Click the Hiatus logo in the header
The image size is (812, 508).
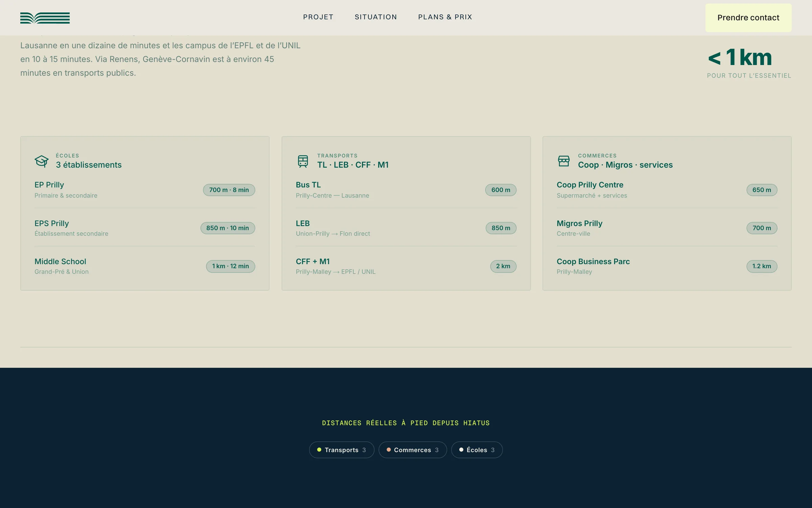pos(45,18)
